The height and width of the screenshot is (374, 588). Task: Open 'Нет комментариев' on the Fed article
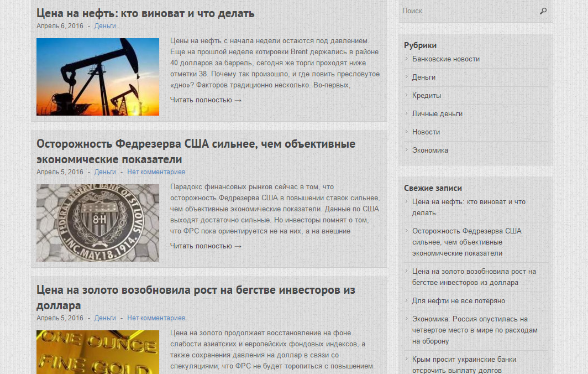tap(156, 172)
